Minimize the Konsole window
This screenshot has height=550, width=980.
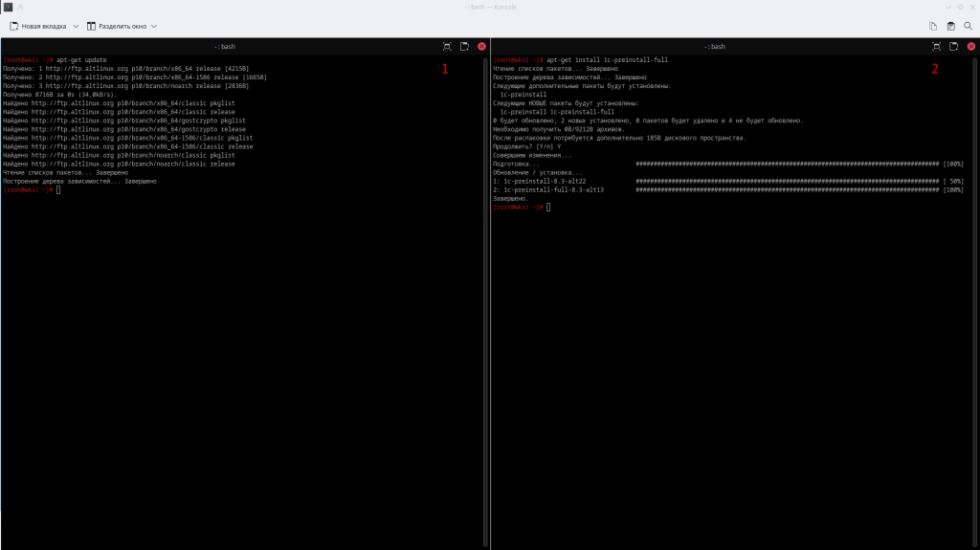click(x=947, y=7)
